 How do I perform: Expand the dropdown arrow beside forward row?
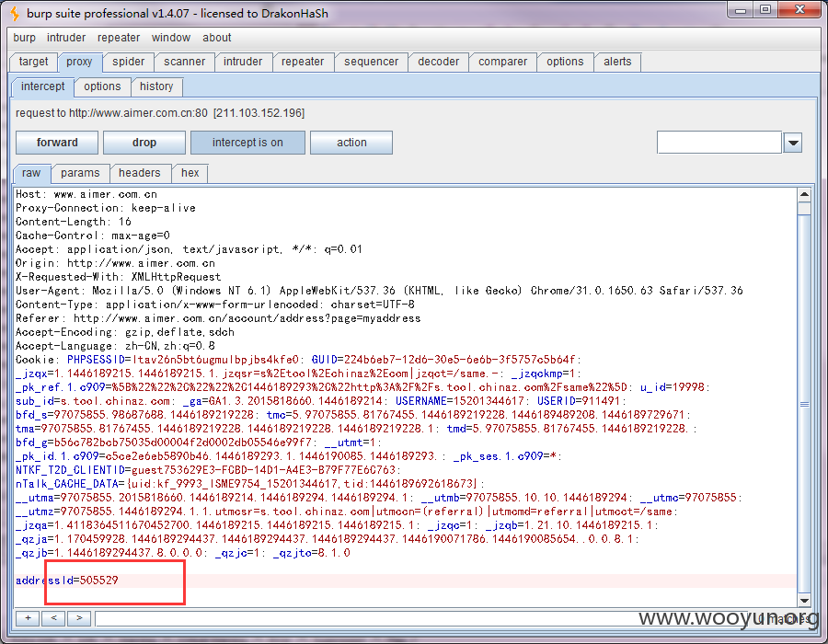click(x=793, y=143)
